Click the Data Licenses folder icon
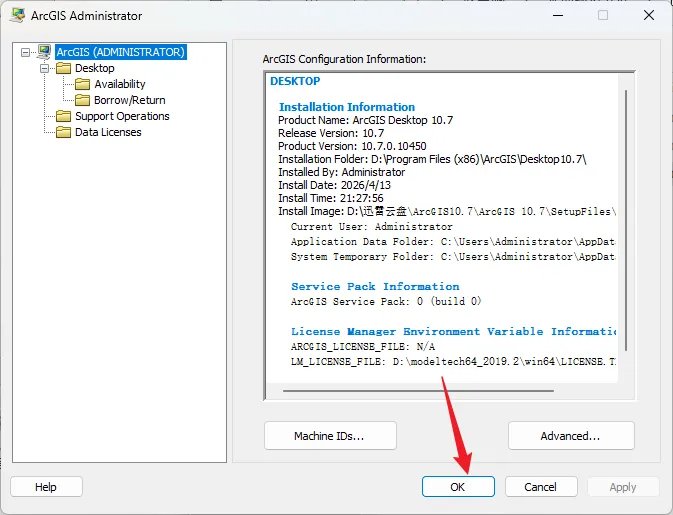Screen dimensions: 673x515 [x=64, y=132]
